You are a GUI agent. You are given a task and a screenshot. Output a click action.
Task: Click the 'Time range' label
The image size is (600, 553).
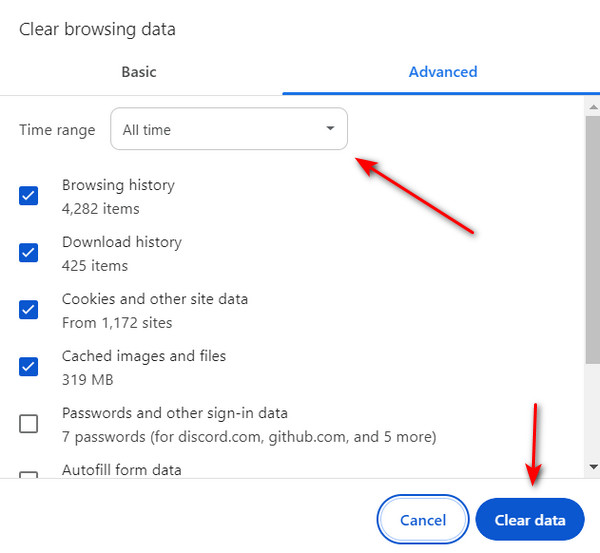[x=57, y=130]
